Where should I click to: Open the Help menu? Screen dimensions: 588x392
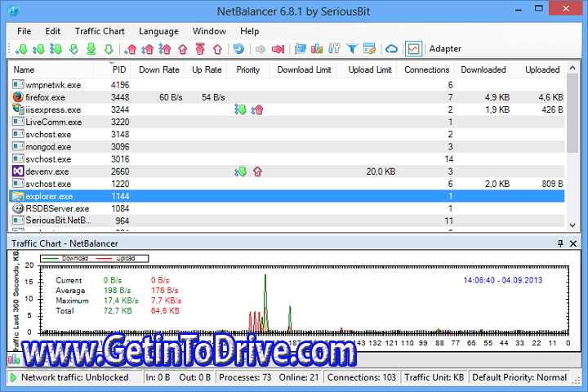click(250, 31)
